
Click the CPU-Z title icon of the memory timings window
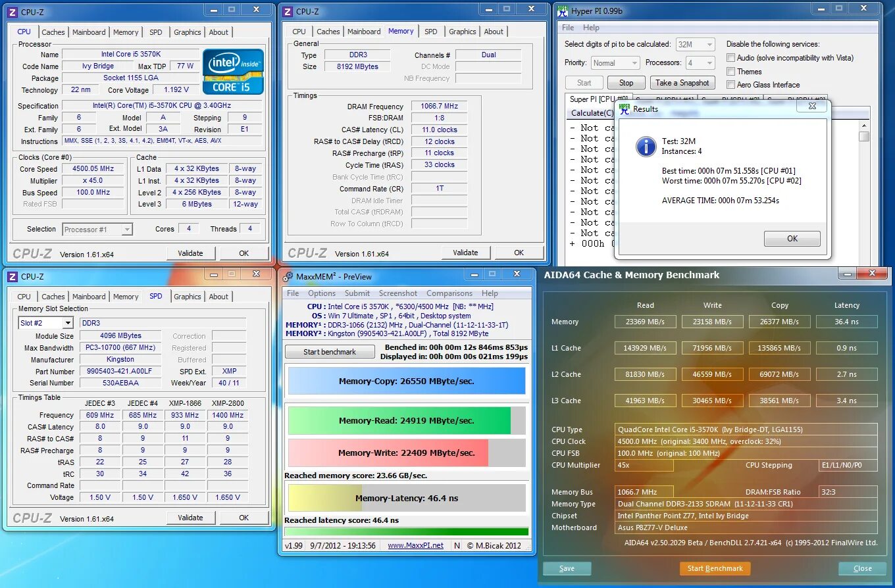click(288, 12)
